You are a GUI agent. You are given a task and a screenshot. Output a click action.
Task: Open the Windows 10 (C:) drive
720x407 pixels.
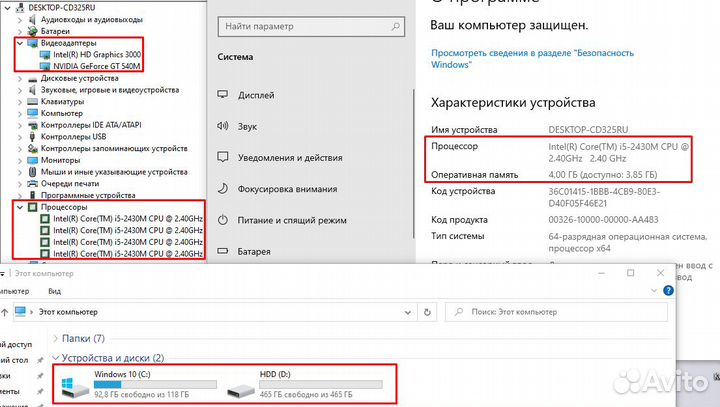[140, 384]
